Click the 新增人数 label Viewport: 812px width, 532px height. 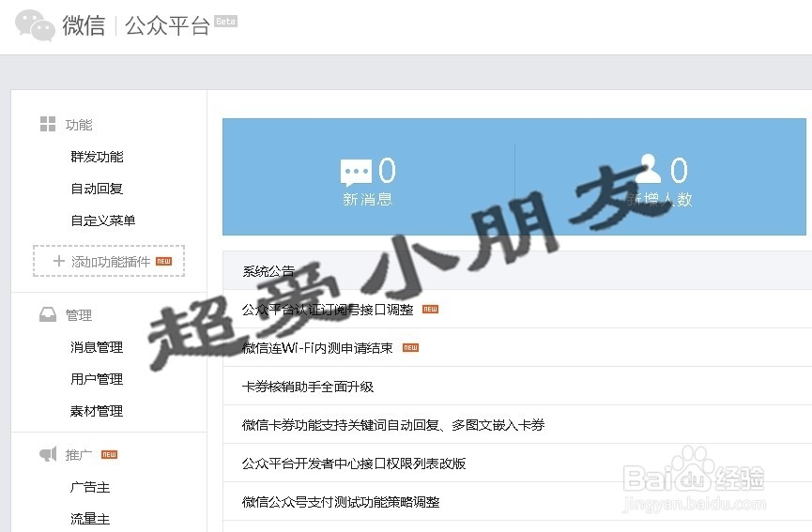(659, 199)
